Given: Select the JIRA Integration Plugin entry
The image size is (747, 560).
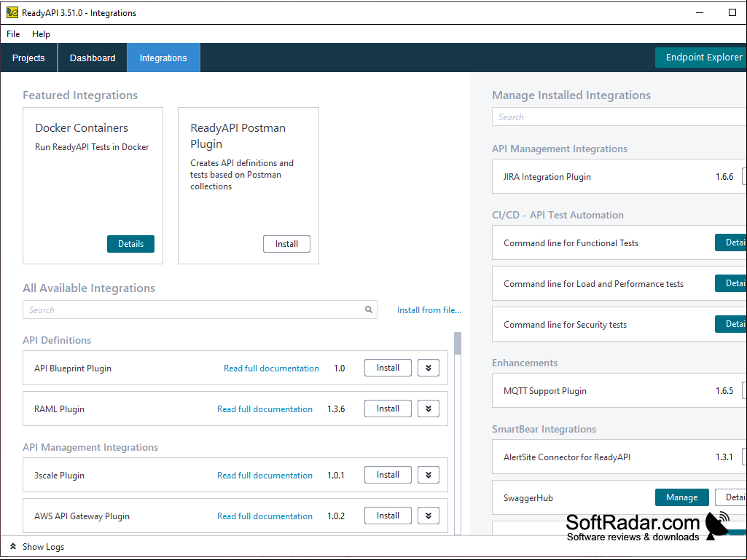Looking at the screenshot, I should (619, 176).
